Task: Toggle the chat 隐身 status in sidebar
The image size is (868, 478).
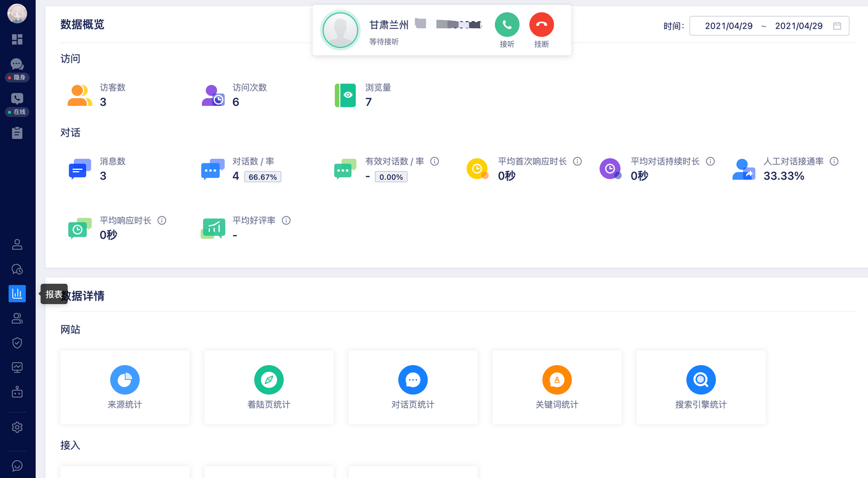Action: (x=17, y=78)
